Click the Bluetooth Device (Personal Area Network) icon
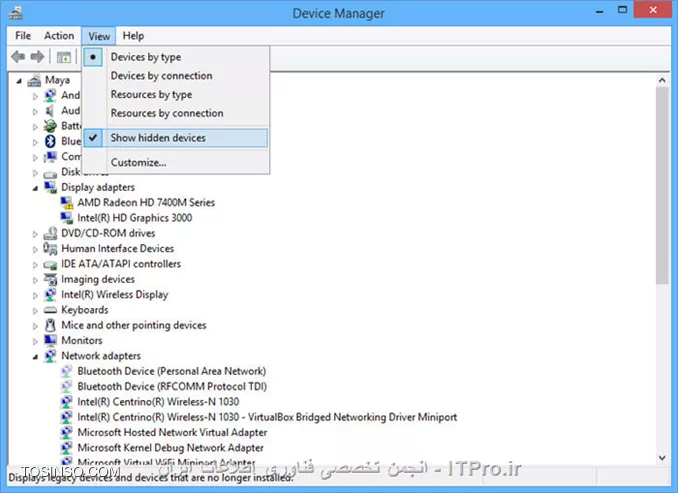678x493 pixels. click(67, 371)
